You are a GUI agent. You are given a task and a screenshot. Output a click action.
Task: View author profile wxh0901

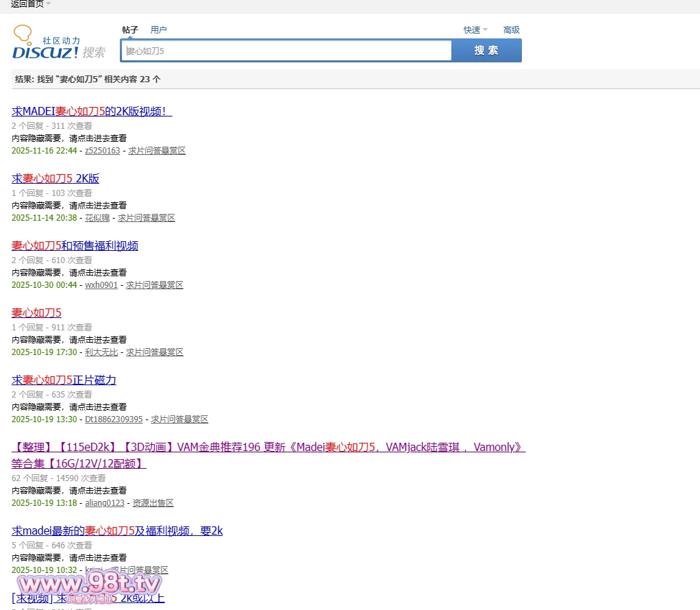tap(101, 285)
